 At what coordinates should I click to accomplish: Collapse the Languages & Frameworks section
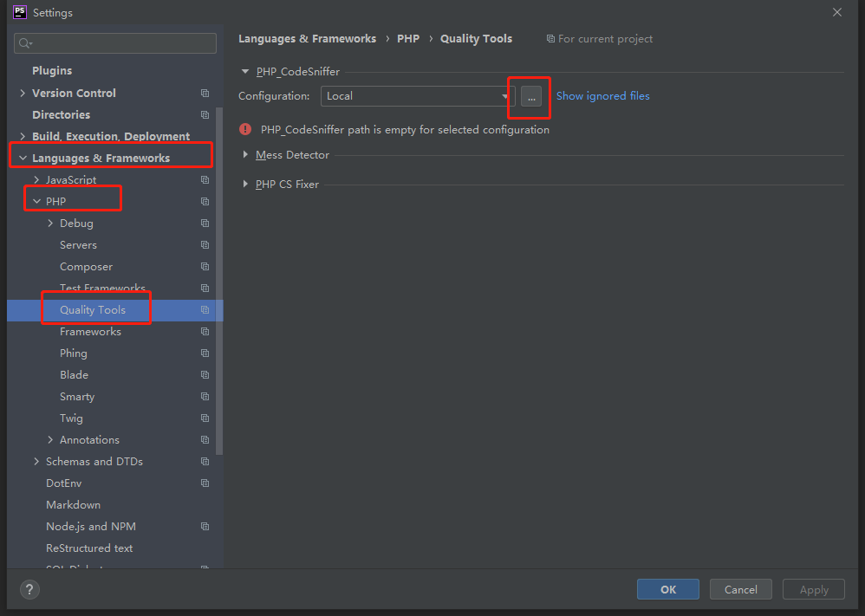23,159
